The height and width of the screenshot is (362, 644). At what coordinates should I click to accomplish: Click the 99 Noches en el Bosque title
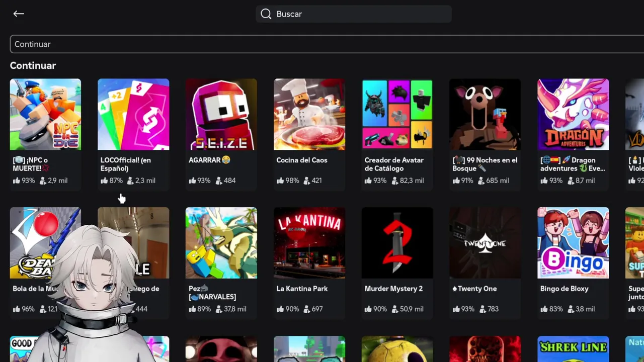(485, 164)
